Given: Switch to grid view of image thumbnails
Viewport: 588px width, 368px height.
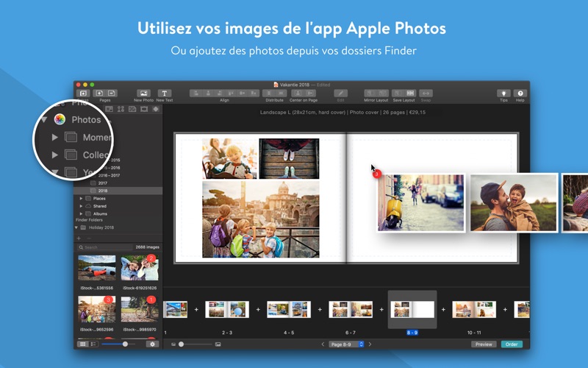Looking at the screenshot, I should click(83, 344).
